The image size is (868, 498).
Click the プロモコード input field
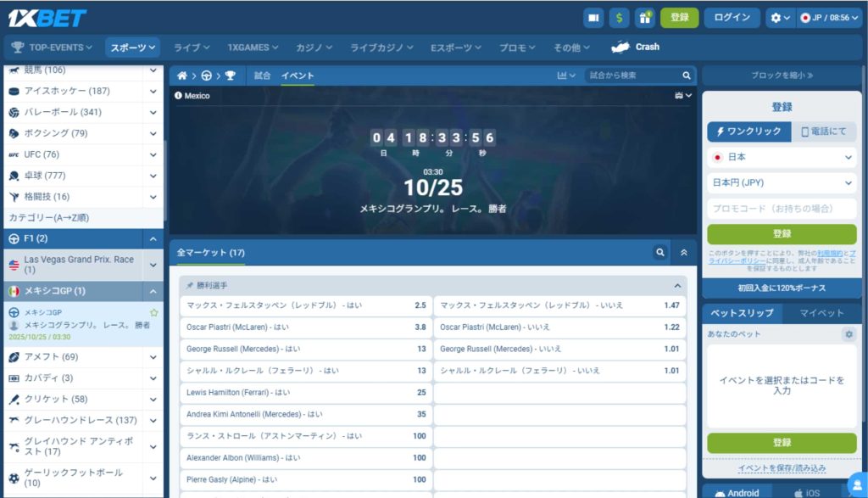click(782, 209)
